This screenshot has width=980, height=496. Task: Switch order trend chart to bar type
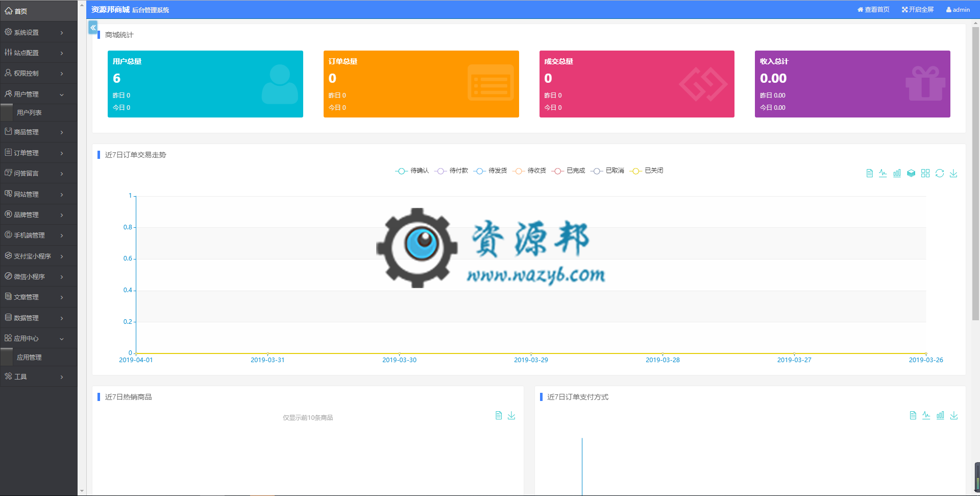click(x=897, y=174)
